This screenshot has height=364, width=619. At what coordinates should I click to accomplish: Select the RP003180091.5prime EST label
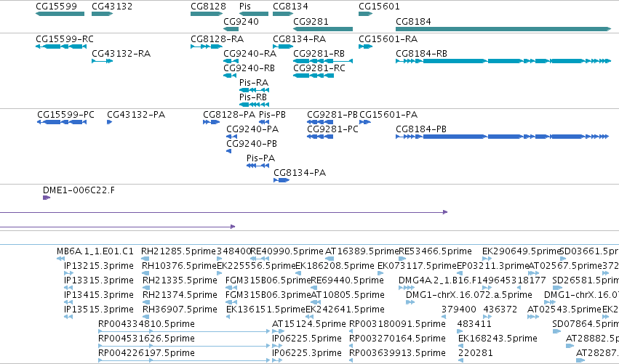398,324
